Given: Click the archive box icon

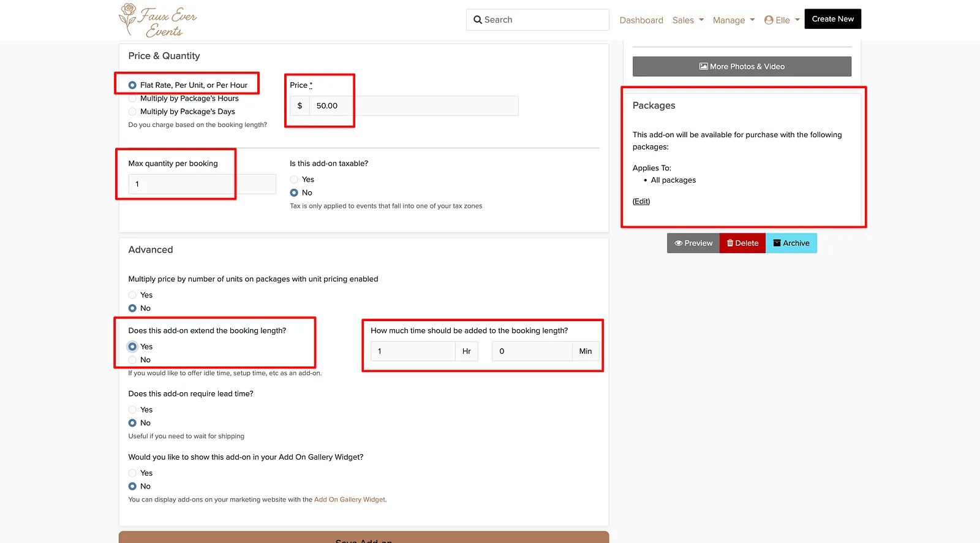Looking at the screenshot, I should (x=777, y=243).
